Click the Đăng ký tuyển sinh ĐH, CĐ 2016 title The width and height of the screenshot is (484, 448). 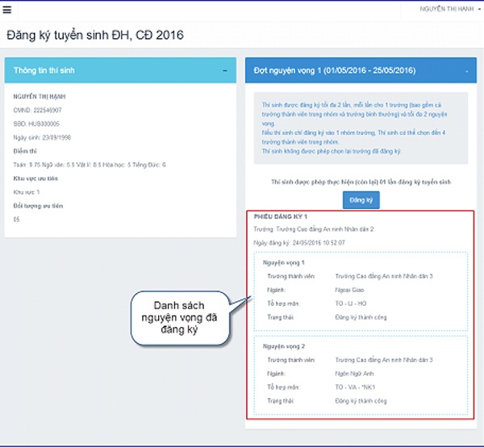[x=95, y=35]
